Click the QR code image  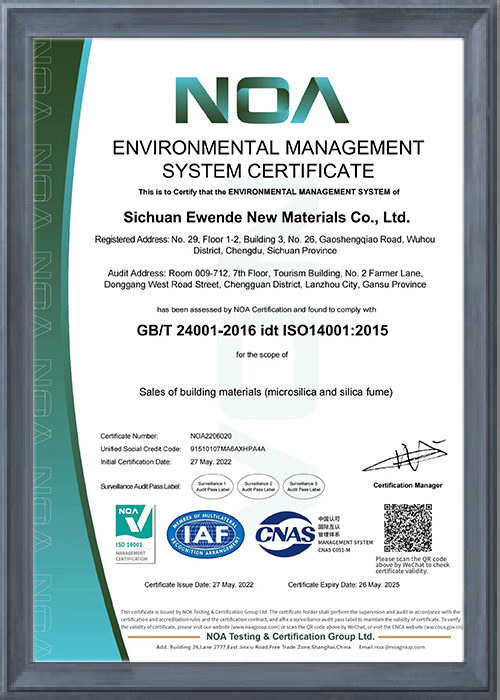coord(408,528)
